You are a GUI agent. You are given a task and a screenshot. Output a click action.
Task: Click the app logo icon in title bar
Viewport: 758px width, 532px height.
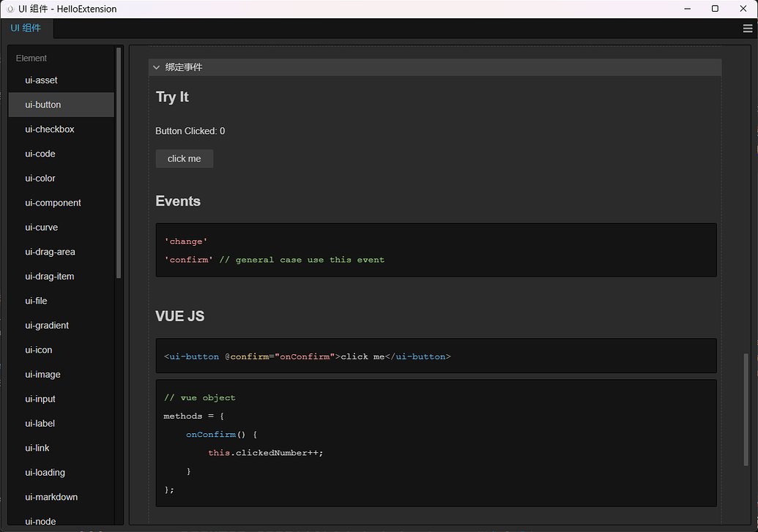(10, 9)
